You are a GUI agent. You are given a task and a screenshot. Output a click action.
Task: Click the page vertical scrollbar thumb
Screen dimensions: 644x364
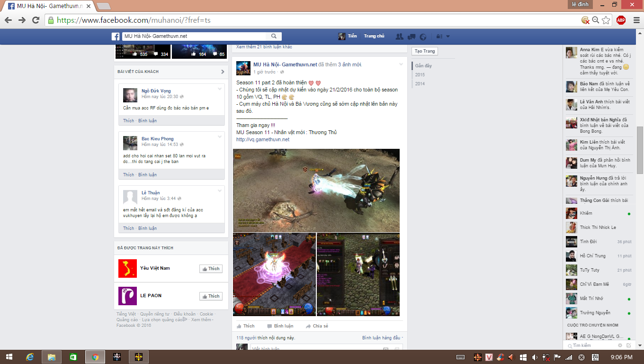pyautogui.click(x=640, y=150)
